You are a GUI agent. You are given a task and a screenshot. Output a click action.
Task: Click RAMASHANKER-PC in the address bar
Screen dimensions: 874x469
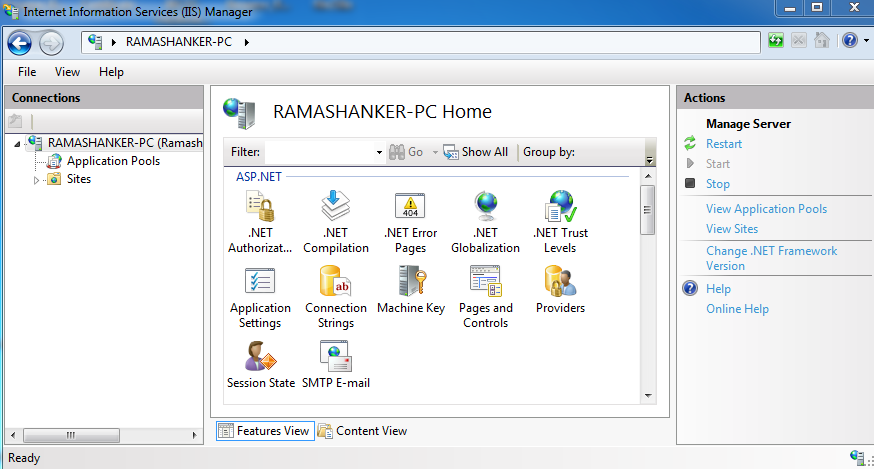[178, 42]
